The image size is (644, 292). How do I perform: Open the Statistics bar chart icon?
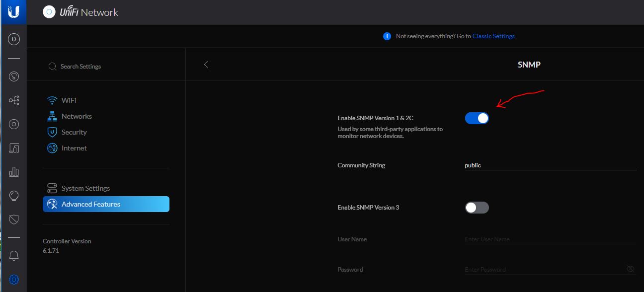click(x=14, y=172)
